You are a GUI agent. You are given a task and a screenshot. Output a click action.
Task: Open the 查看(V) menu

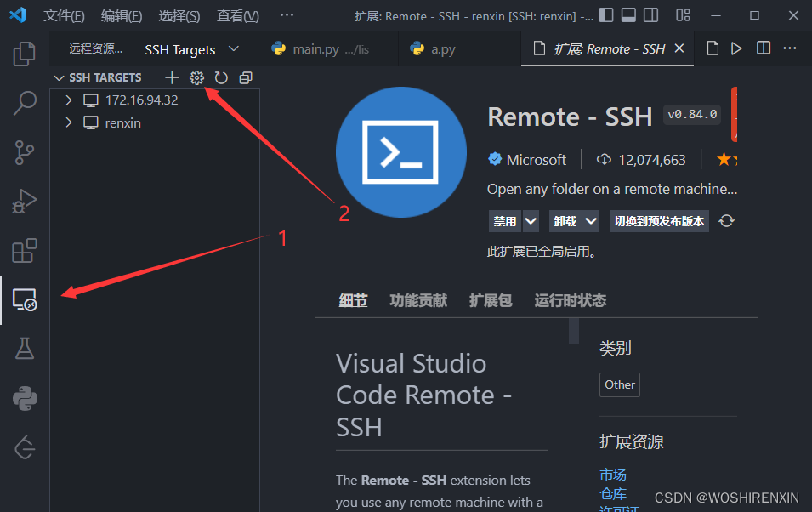[x=238, y=16]
